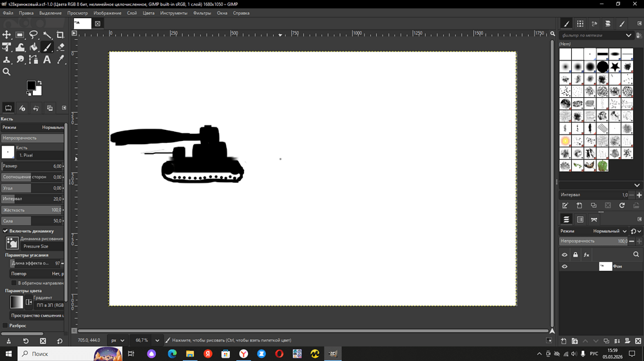Click the Refresh brushes icon

(x=621, y=205)
